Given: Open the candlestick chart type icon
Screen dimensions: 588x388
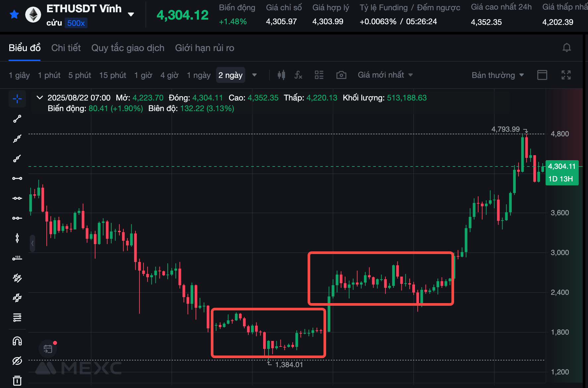Looking at the screenshot, I should click(281, 75).
